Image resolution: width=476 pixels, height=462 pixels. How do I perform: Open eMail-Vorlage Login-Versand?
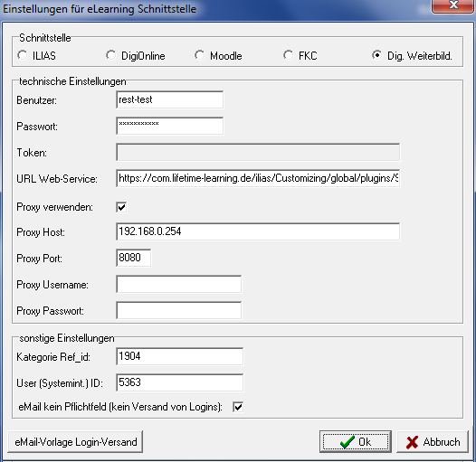tap(75, 442)
